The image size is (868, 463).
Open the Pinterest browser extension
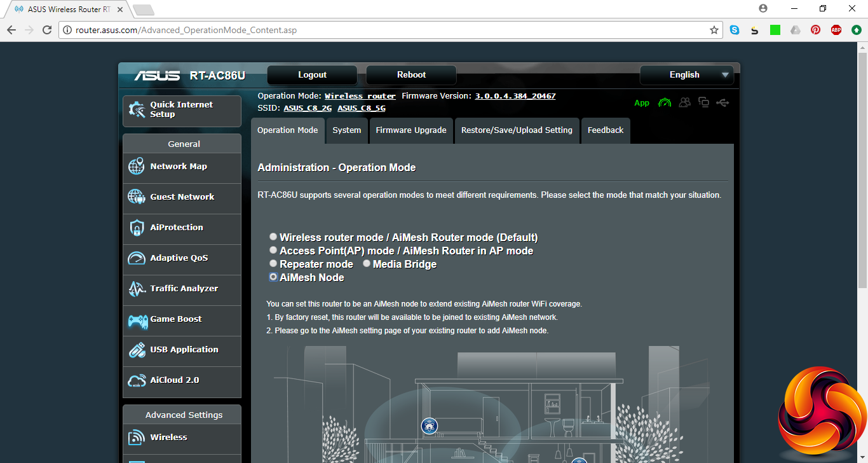[816, 30]
